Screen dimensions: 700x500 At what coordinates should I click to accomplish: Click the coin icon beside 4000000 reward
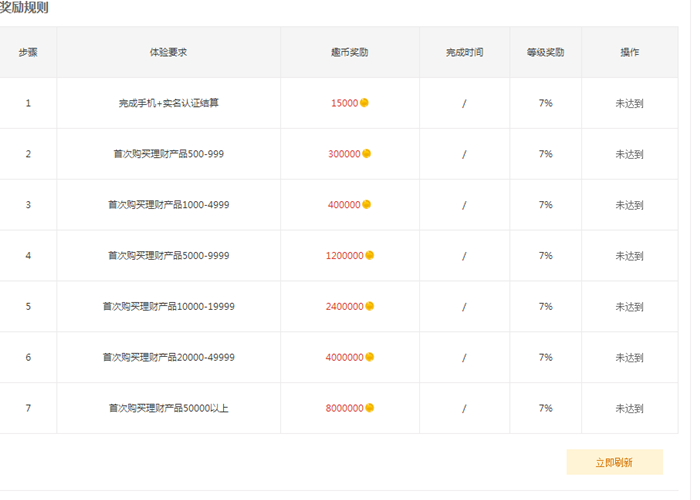tap(370, 357)
